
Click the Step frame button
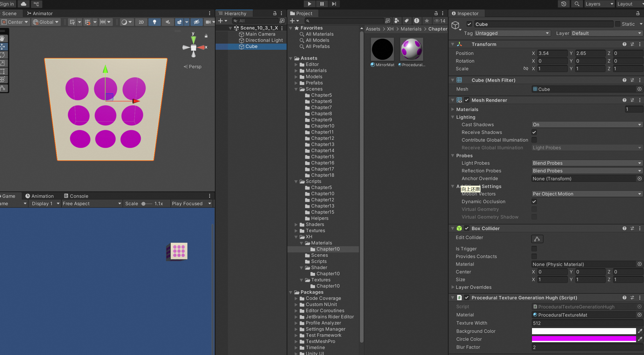click(x=334, y=4)
